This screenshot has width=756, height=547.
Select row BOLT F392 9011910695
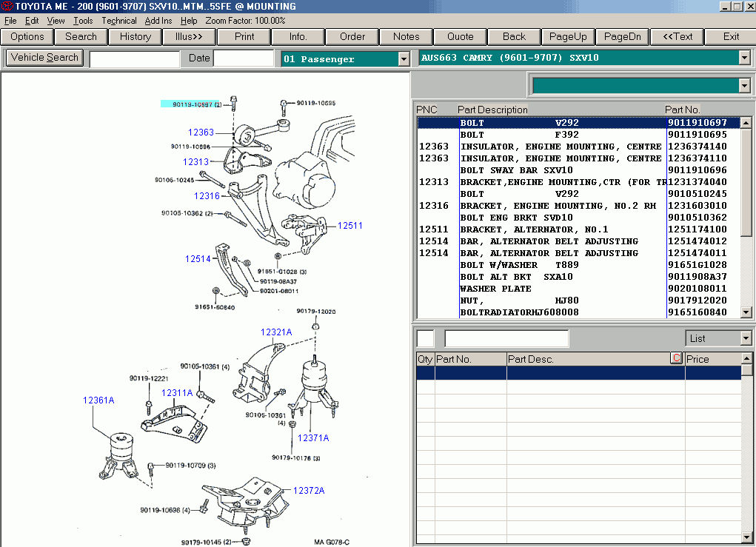[578, 135]
